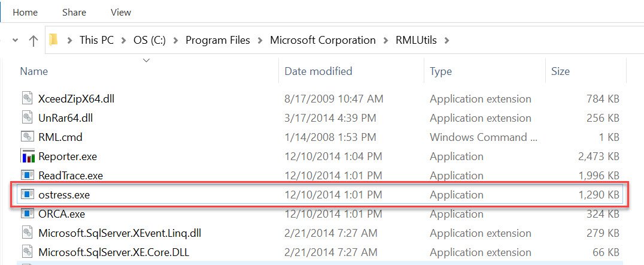The height and width of the screenshot is (265, 644).
Task: Select ReadTrace.exe application icon
Action: coord(28,175)
